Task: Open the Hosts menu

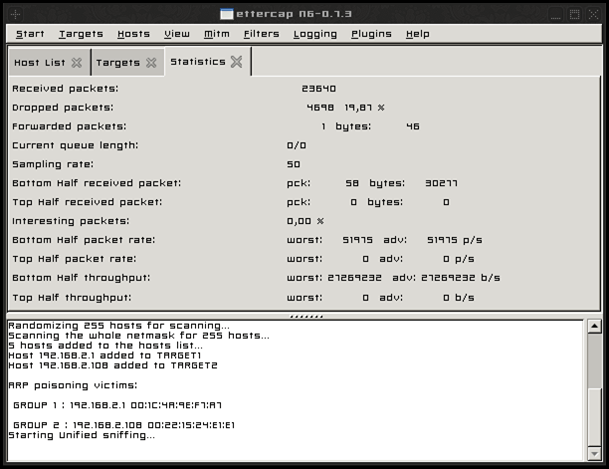Action: tap(134, 34)
